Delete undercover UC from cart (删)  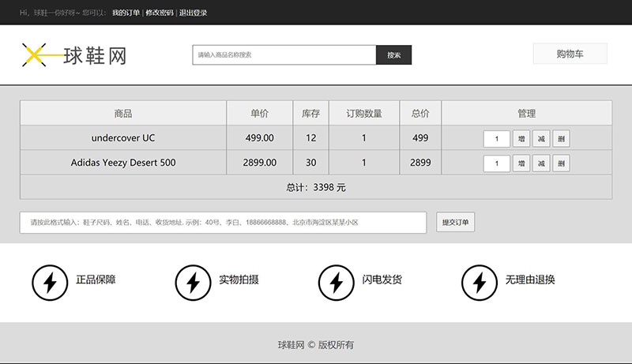561,139
